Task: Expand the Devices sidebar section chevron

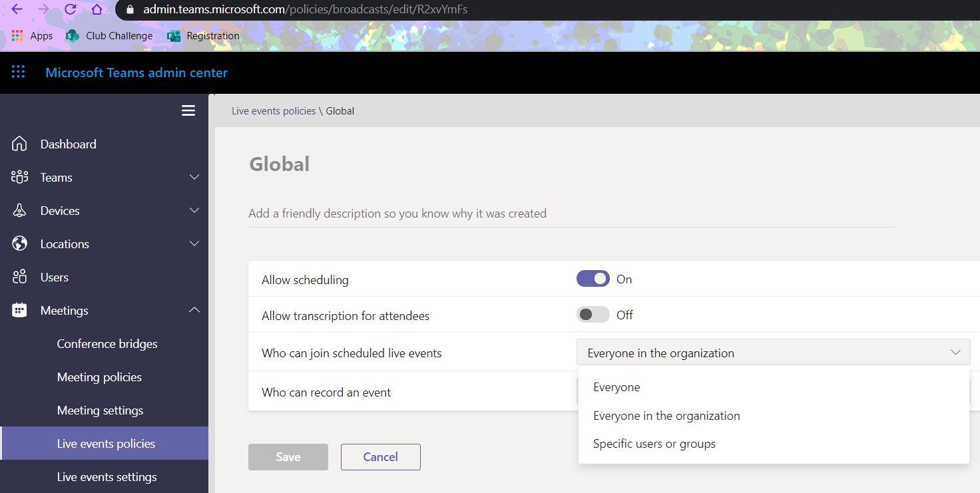Action: pos(194,210)
